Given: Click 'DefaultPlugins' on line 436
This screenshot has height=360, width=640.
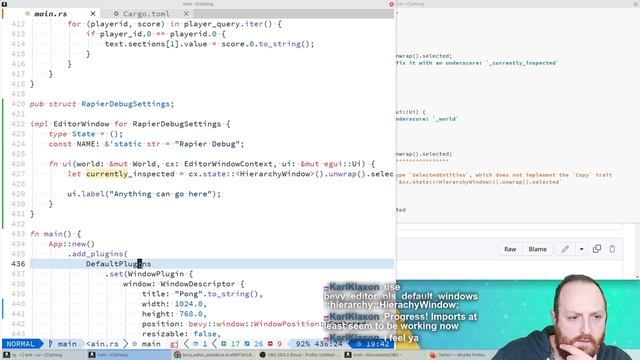Looking at the screenshot, I should pos(118,264).
